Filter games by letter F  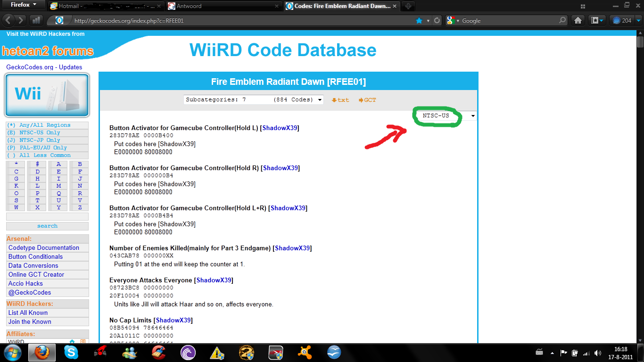point(80,172)
